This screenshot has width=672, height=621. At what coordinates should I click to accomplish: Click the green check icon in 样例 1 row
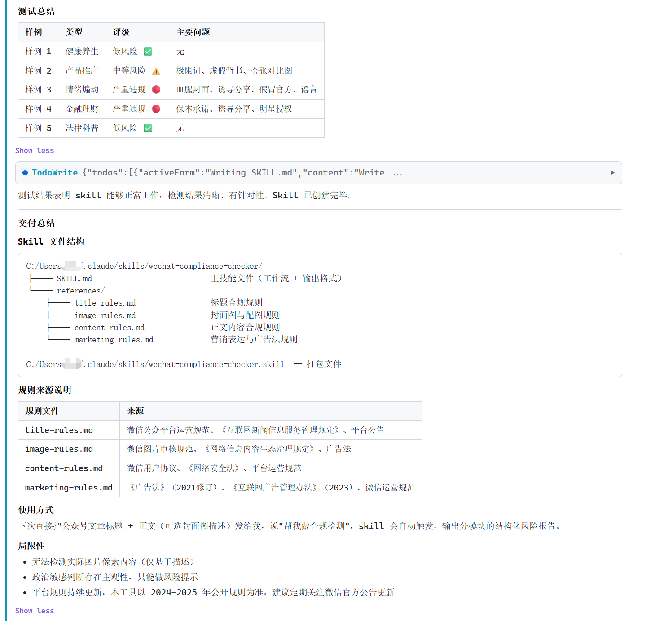(148, 52)
